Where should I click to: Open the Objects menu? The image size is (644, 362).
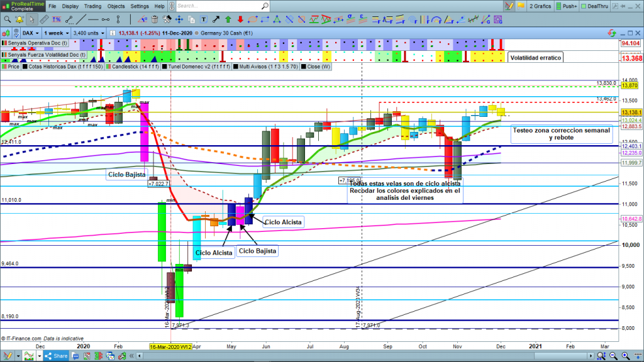[116, 6]
